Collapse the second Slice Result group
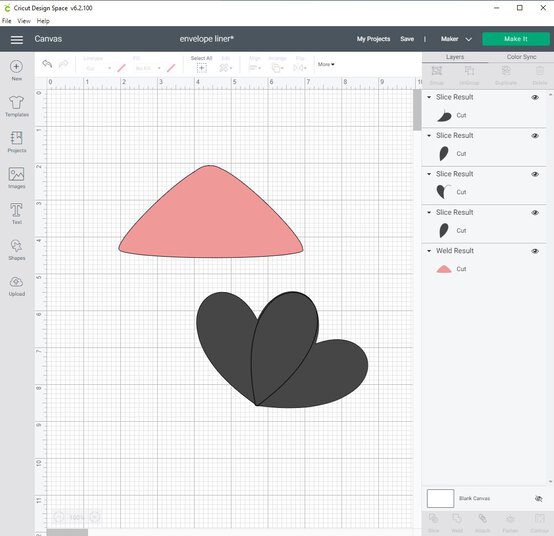Image resolution: width=554 pixels, height=536 pixels. point(429,136)
